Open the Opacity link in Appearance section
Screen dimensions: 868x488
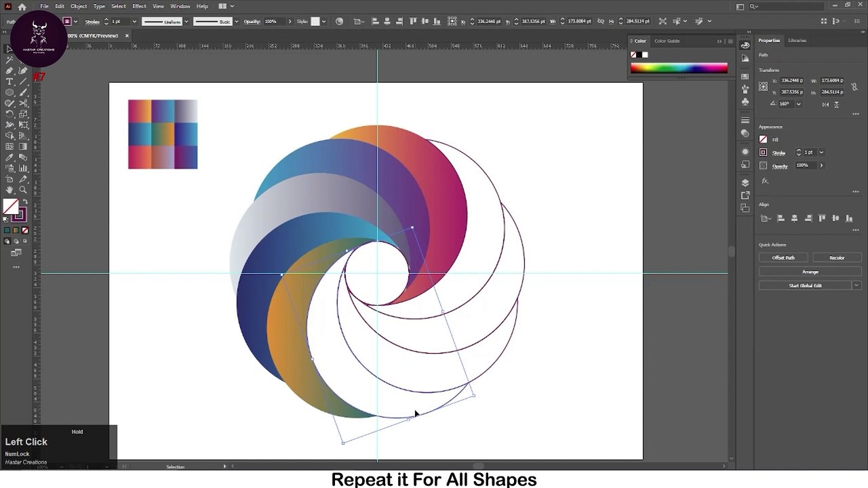780,166
